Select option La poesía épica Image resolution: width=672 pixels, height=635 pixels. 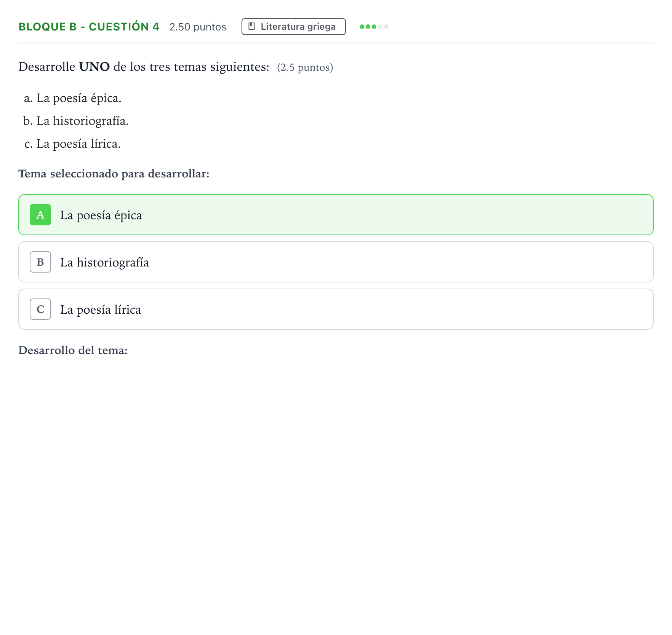[336, 215]
